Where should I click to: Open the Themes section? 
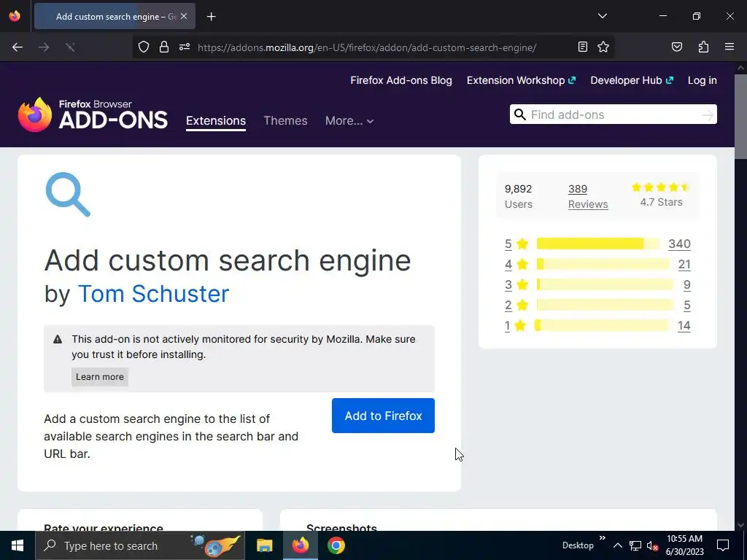click(285, 120)
